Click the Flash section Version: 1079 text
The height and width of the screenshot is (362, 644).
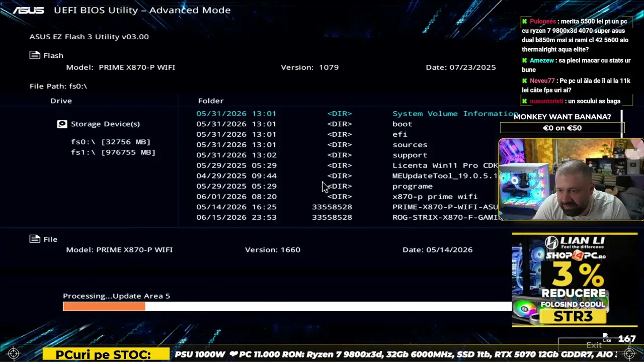point(309,67)
